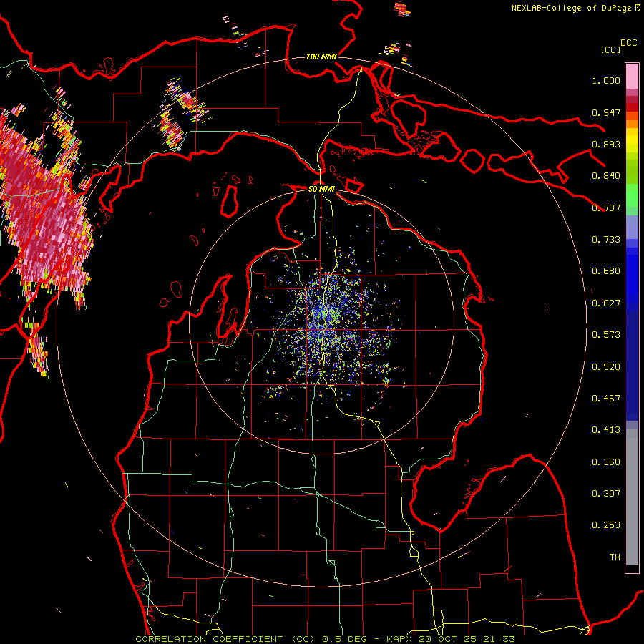
Task: Click the 0.253 legend value
Action: click(x=606, y=525)
